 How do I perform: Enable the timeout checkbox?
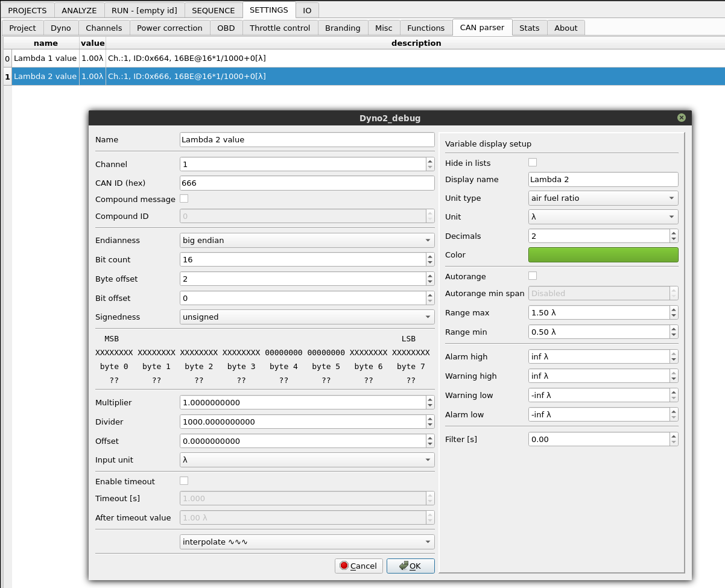[x=185, y=481]
